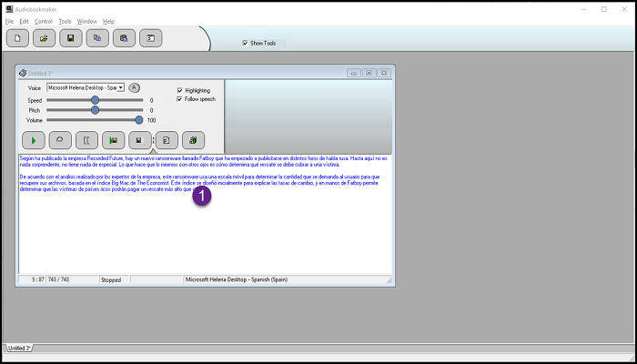637x364 pixels.
Task: Select the Untitled 3 tab at bottom
Action: pos(20,349)
